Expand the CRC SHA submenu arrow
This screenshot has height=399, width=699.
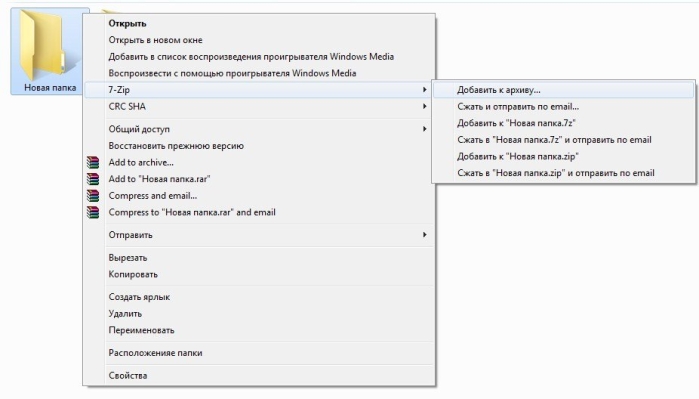tap(424, 107)
